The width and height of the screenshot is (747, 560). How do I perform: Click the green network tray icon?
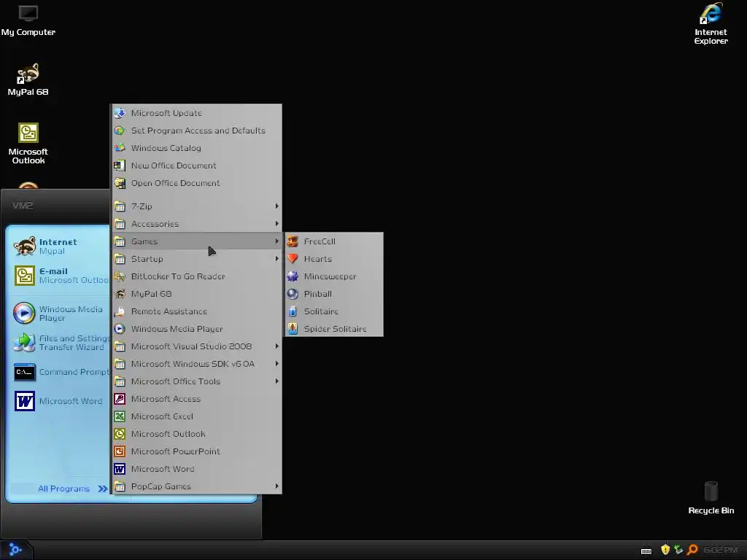pos(678,550)
